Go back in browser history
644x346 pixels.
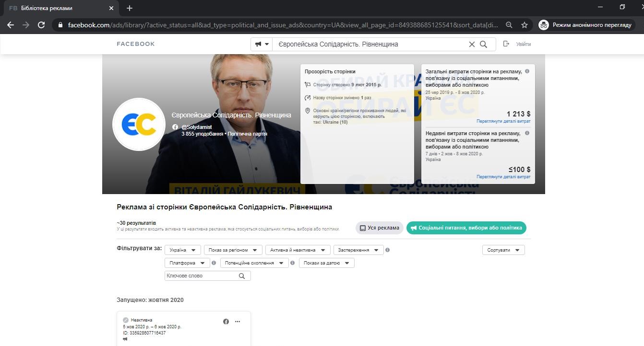tap(11, 25)
